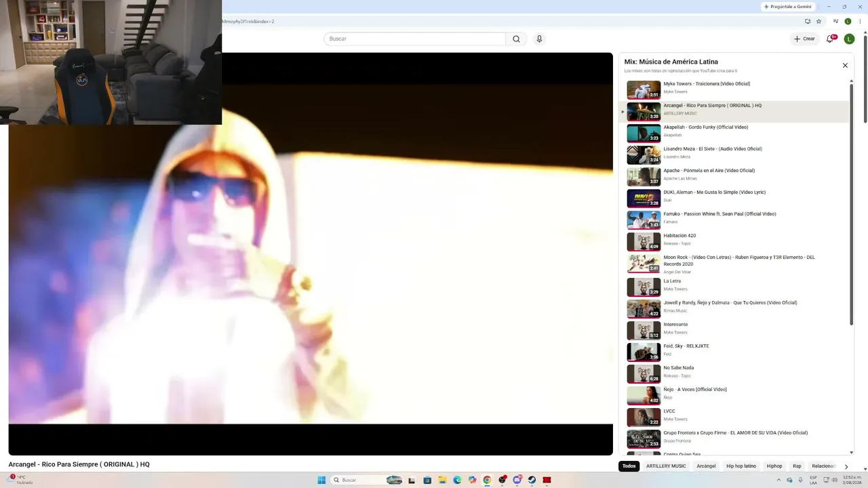Open the red app icon in taskbar

pyautogui.click(x=547, y=480)
